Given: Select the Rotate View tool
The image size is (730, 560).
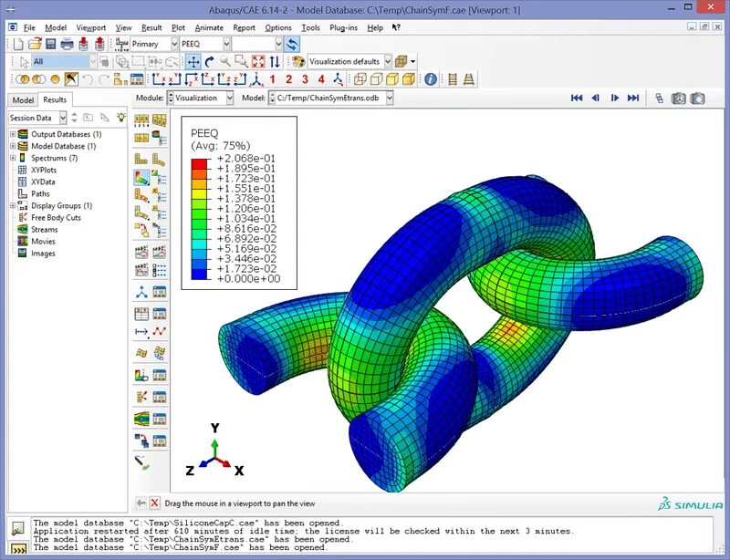Looking at the screenshot, I should click(x=208, y=62).
